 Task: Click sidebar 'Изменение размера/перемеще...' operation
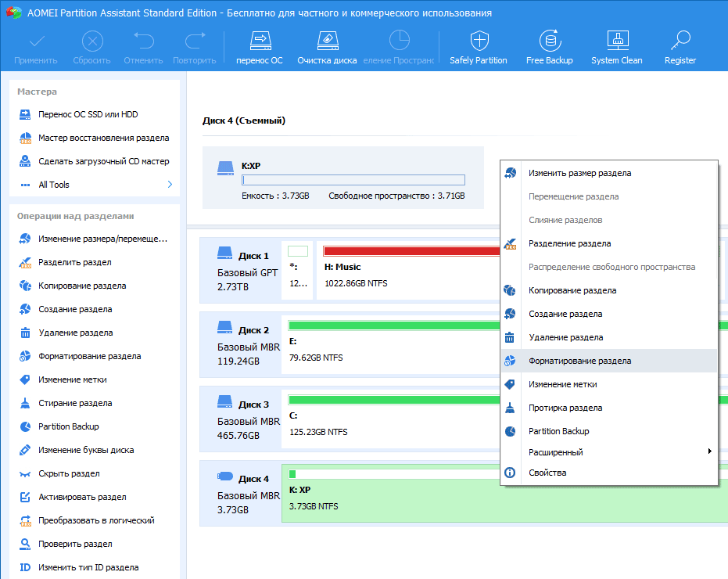coord(102,239)
